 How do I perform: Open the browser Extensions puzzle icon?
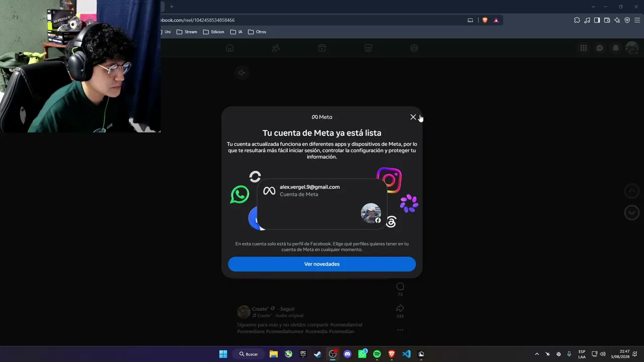coord(577,20)
